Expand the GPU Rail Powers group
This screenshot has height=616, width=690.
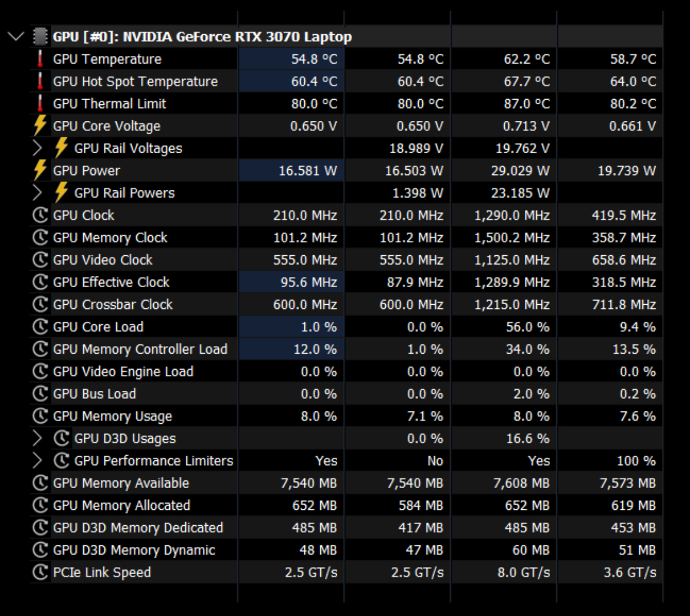[x=37, y=193]
